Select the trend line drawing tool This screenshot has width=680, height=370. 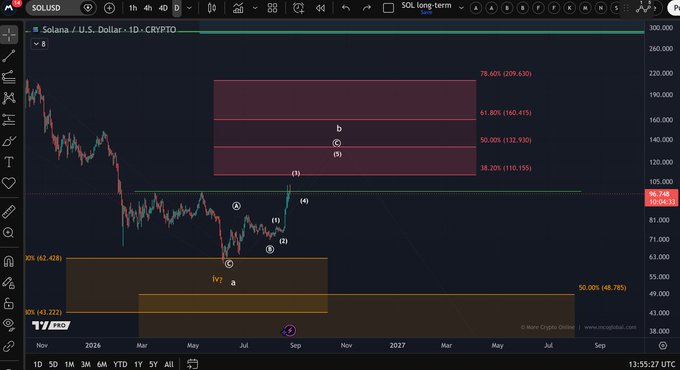point(9,56)
